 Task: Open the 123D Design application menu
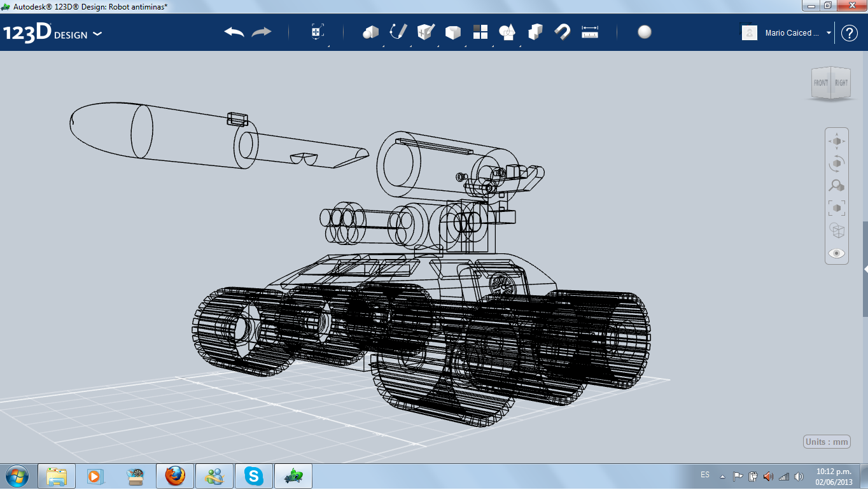point(52,33)
